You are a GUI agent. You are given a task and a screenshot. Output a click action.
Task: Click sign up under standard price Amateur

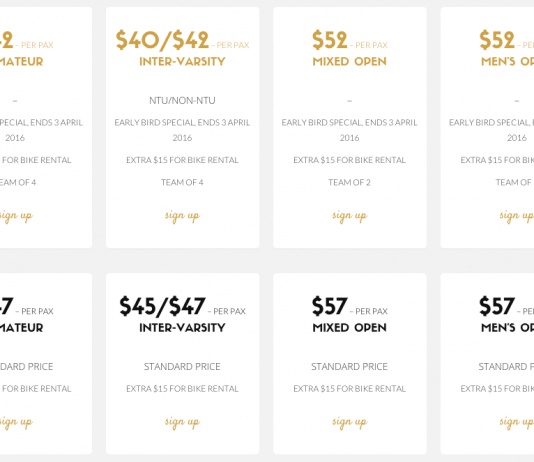click(16, 422)
